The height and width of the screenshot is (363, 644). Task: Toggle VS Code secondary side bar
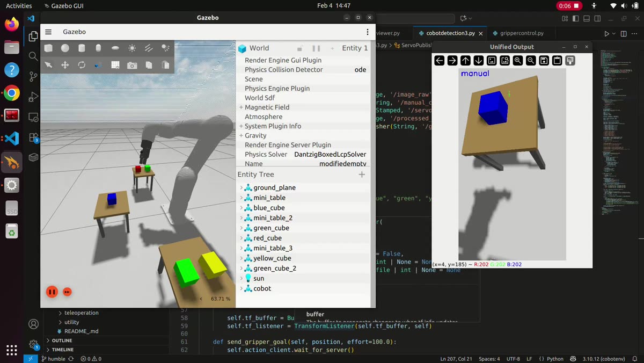pos(598,18)
